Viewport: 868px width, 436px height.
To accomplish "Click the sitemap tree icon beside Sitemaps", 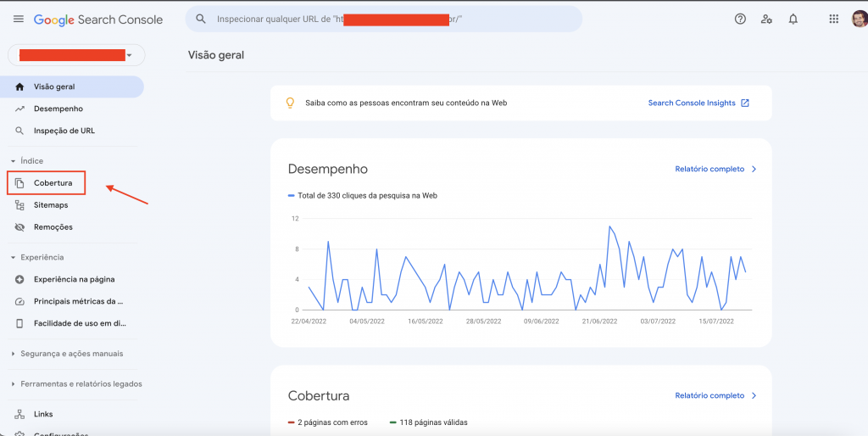I will coord(20,205).
